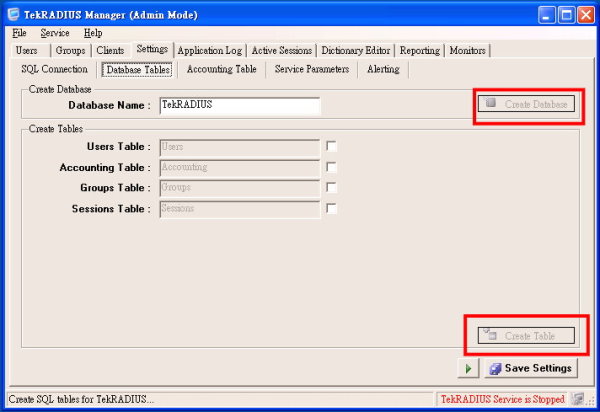Click the TekRADIUS app icon in title bar
This screenshot has height=412, width=600.
pos(13,15)
